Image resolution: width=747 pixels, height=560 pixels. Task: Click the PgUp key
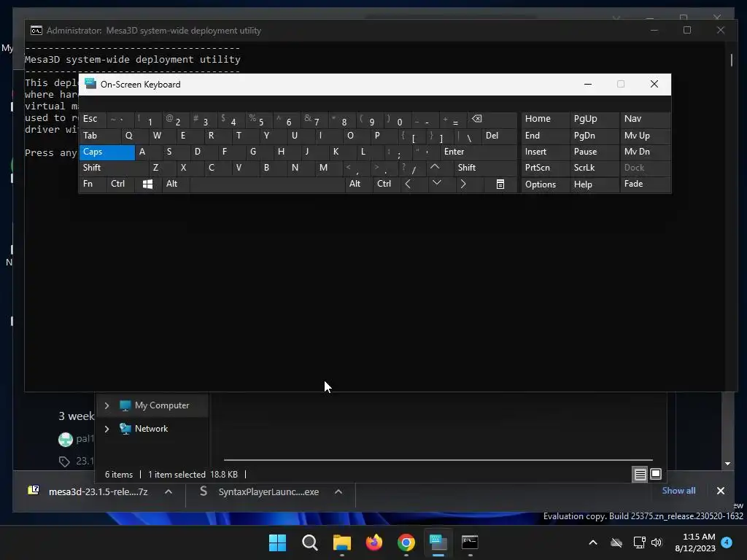594,119
